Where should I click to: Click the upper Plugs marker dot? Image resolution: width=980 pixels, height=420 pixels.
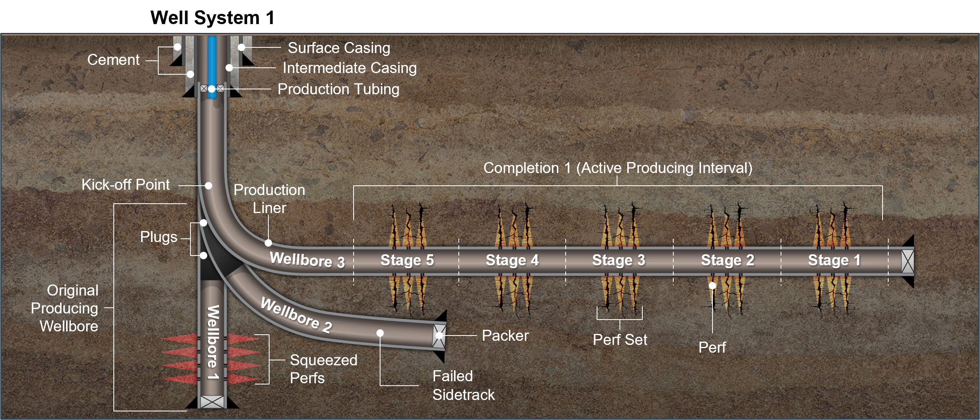coord(204,223)
